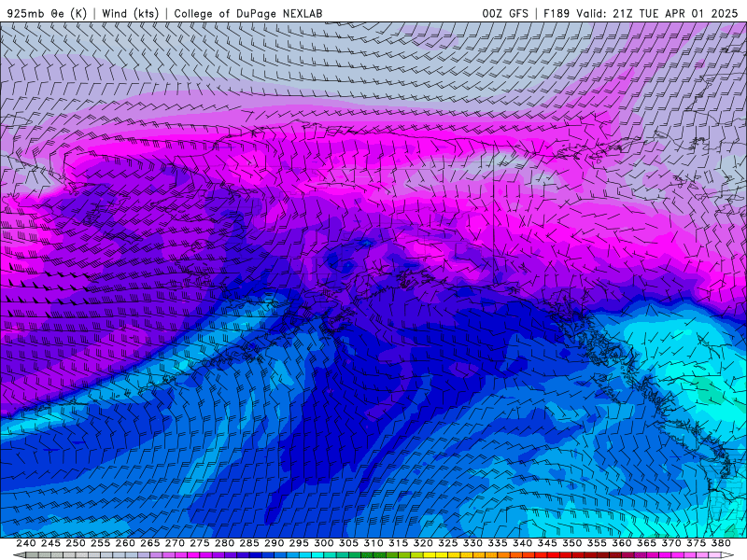Select the 365 value on color scale
This screenshot has width=747, height=560.
646,543
